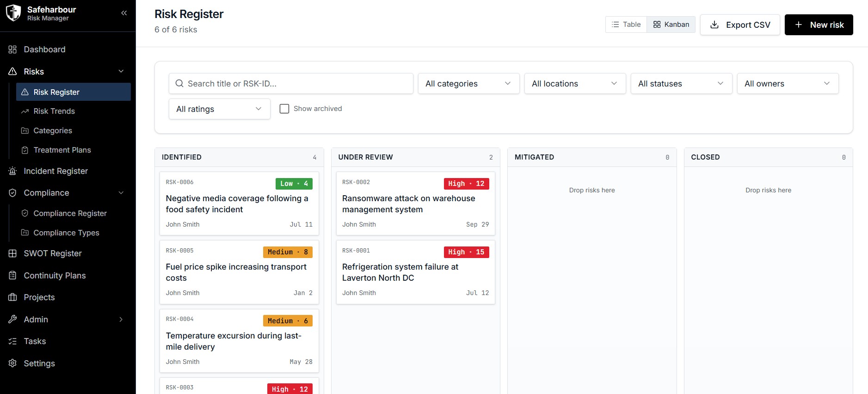Open Continuity Plans page

tap(68, 276)
